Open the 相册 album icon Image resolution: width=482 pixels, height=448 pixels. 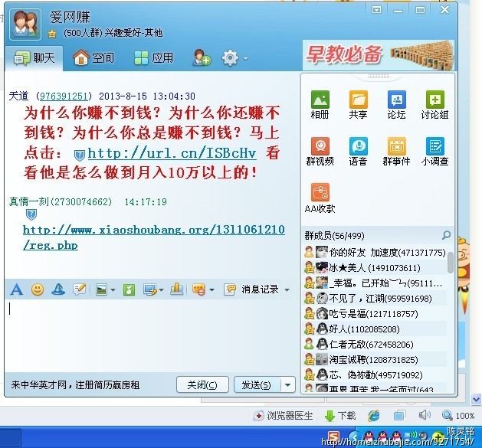(x=320, y=104)
